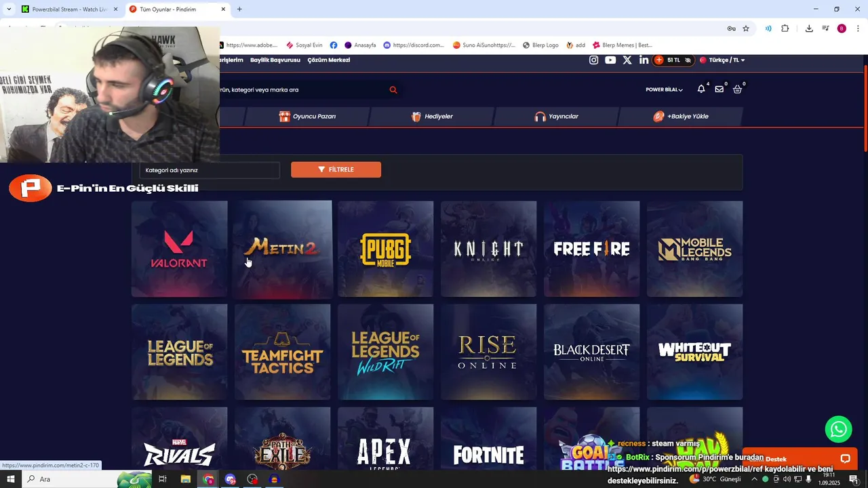The width and height of the screenshot is (868, 488).
Task: Open the Suno AI bookmark
Action: click(484, 45)
